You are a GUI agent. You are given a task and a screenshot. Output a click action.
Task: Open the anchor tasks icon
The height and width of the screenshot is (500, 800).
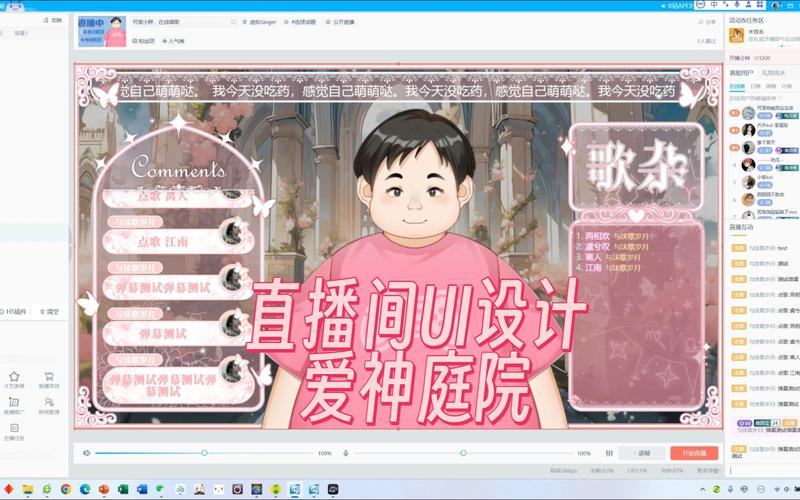click(14, 430)
